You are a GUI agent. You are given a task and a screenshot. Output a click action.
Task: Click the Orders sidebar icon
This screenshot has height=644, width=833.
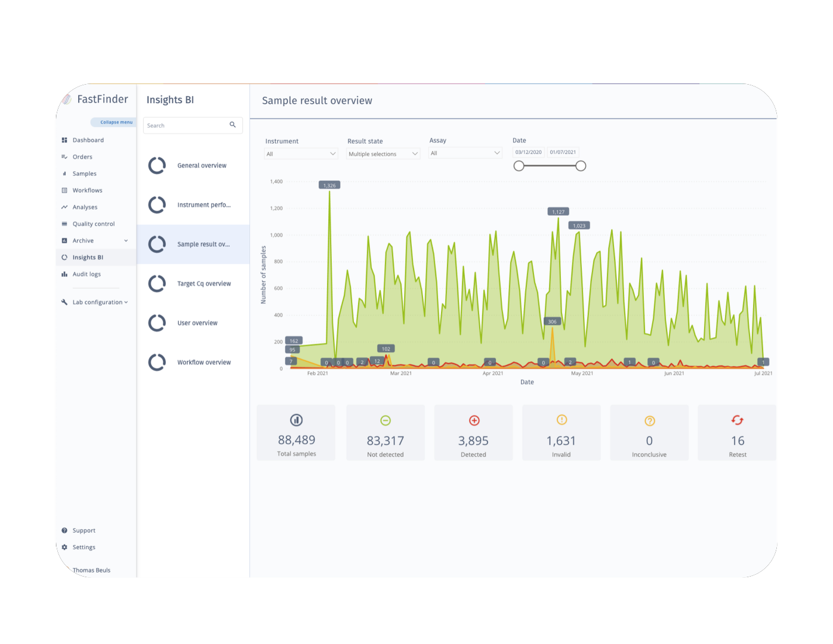(x=64, y=157)
